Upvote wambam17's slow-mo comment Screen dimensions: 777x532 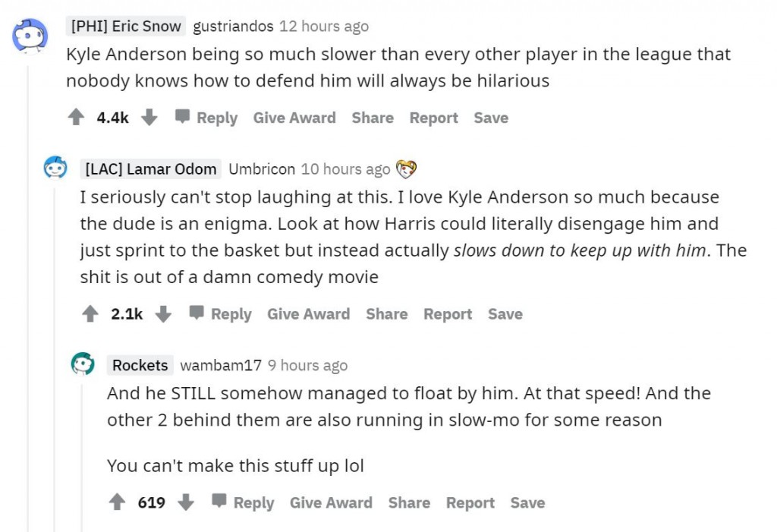pyautogui.click(x=118, y=502)
